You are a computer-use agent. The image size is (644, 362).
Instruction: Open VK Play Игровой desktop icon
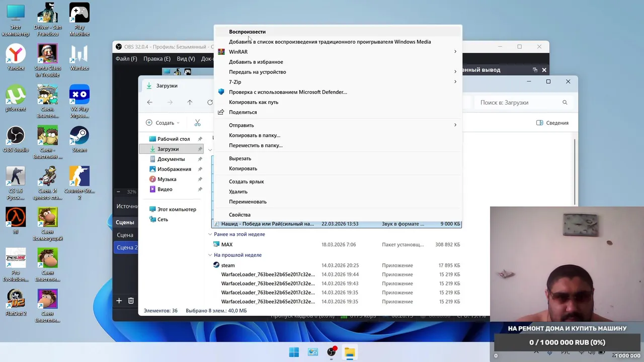pos(79,101)
